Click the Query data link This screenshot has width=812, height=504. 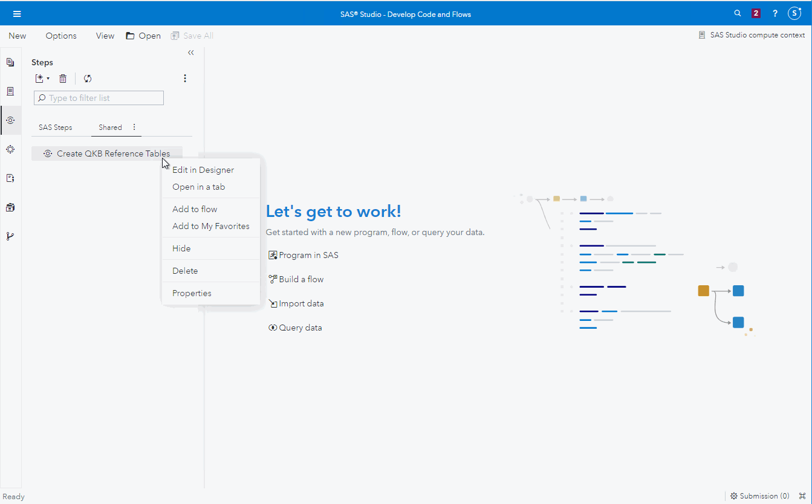point(295,328)
